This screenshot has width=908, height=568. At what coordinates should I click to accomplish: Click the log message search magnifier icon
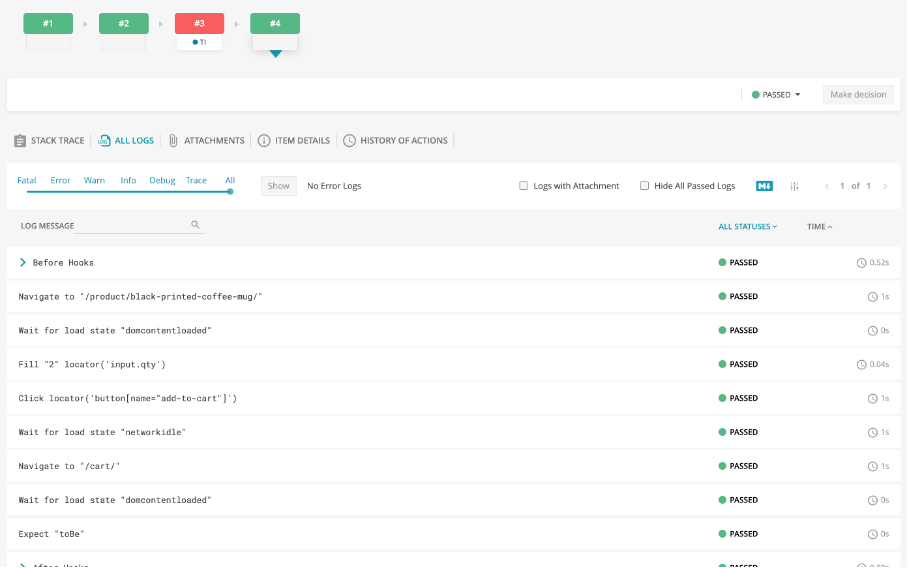coord(195,225)
